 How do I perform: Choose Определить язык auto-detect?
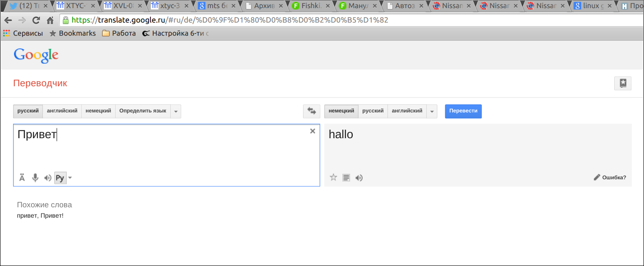click(143, 111)
